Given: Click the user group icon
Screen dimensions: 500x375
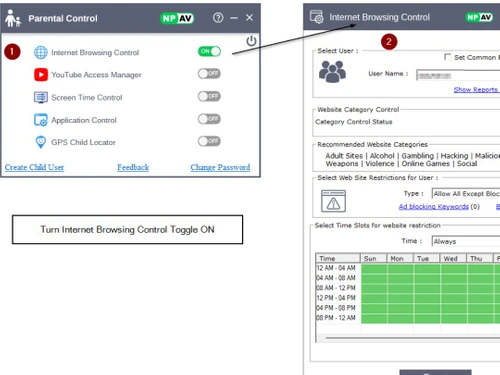Looking at the screenshot, I should coord(332,71).
